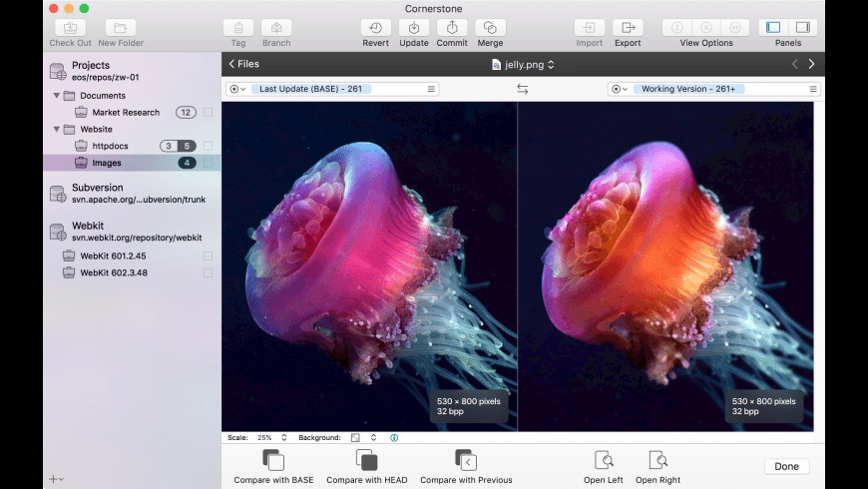Click Website folder label
Viewport: 868px width, 489px height.
(96, 129)
